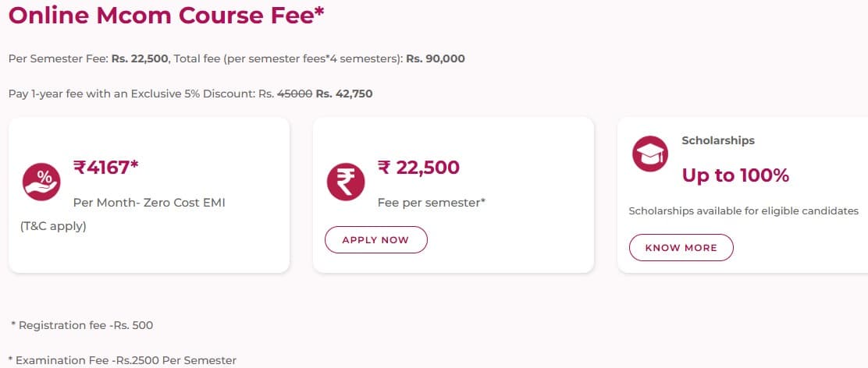Click the graduation cap scholarship icon
868x368 pixels.
tap(649, 154)
